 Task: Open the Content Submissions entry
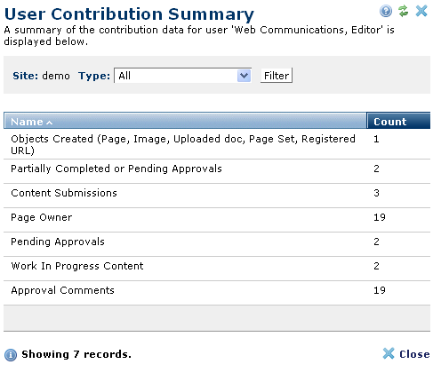point(217,196)
